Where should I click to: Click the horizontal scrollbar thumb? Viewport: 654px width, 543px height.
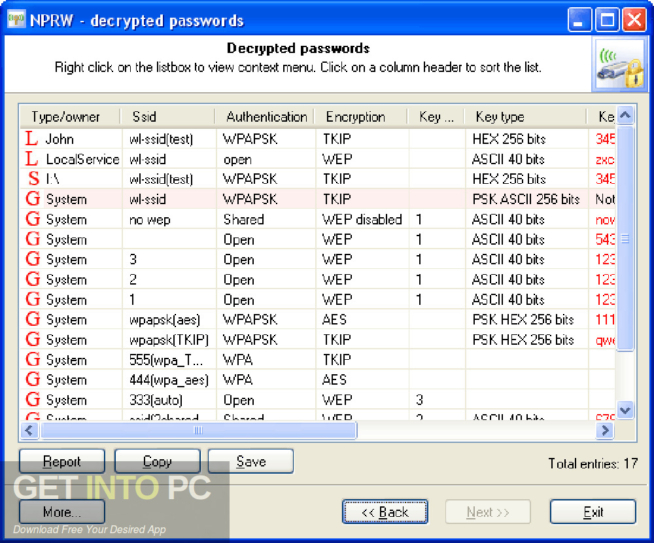[x=199, y=430]
